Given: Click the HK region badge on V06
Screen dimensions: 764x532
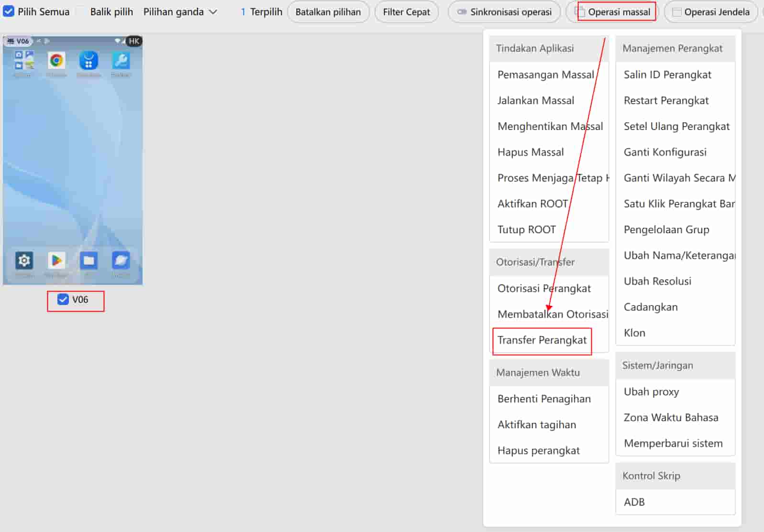Looking at the screenshot, I should pyautogui.click(x=134, y=41).
